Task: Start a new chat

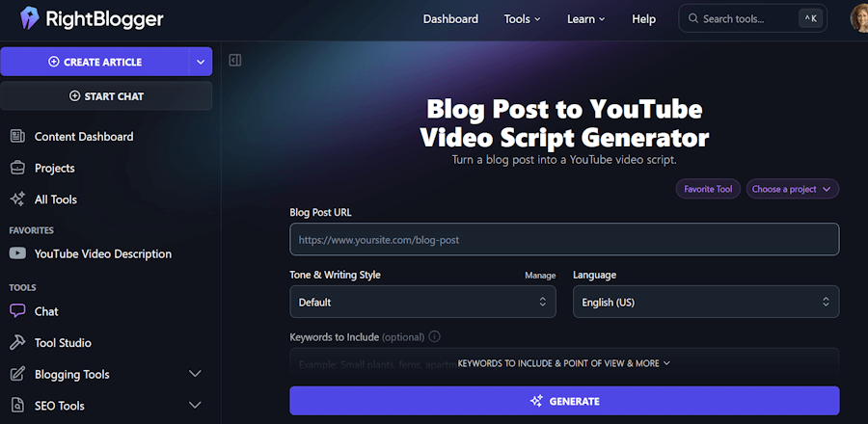Action: 106,96
